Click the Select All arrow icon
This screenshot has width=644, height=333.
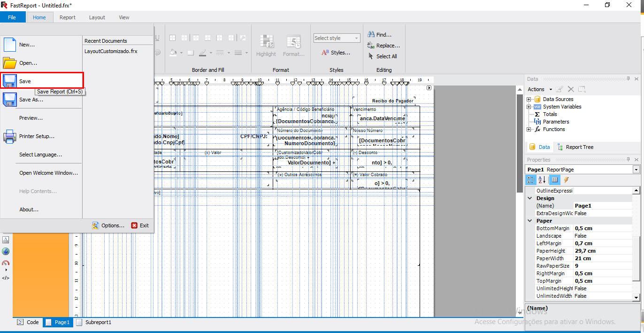pos(371,56)
